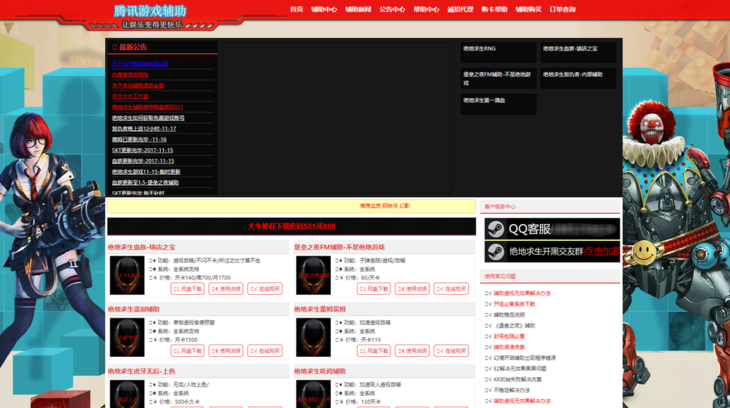Open the 腾讯游戏辅助 site logo
This screenshot has width=730, height=408.
click(x=150, y=11)
